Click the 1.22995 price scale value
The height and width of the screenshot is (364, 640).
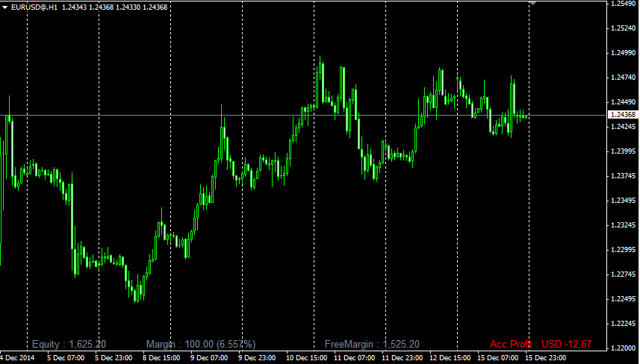coord(623,250)
